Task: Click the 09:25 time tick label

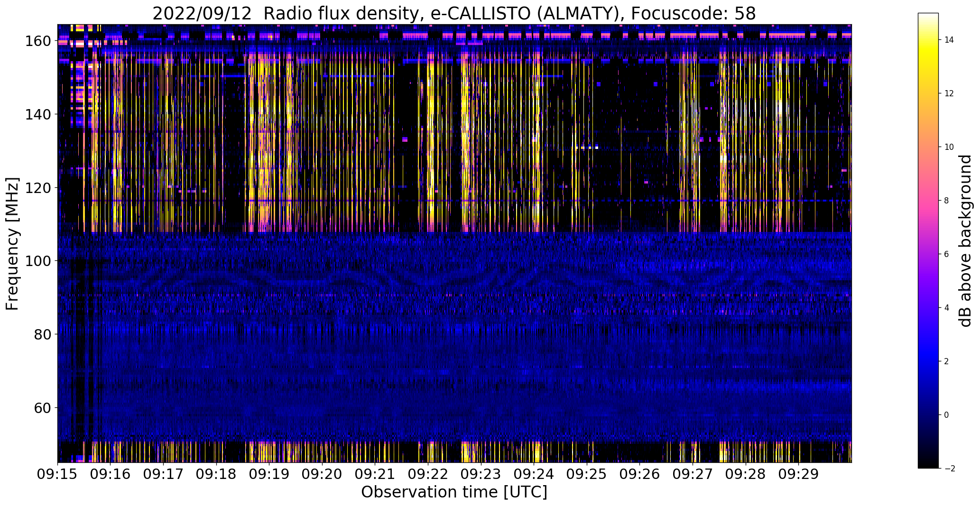Action: 587,474
